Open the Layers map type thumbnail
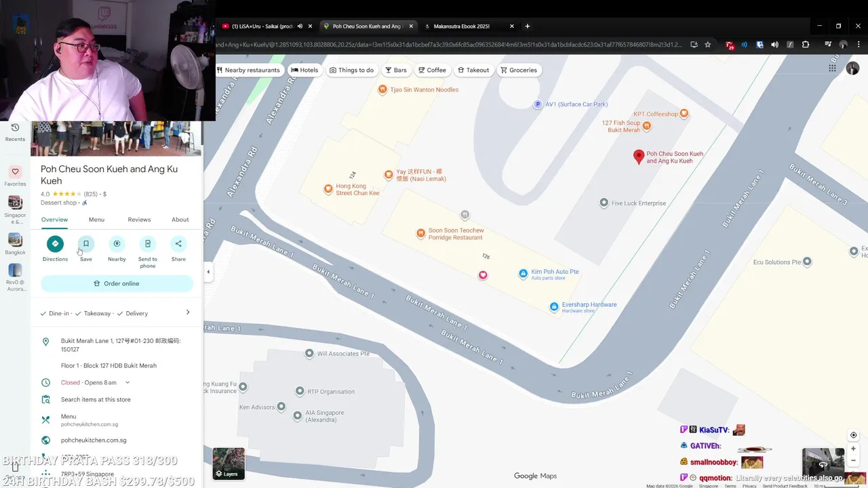The image size is (868, 488). pos(229,464)
